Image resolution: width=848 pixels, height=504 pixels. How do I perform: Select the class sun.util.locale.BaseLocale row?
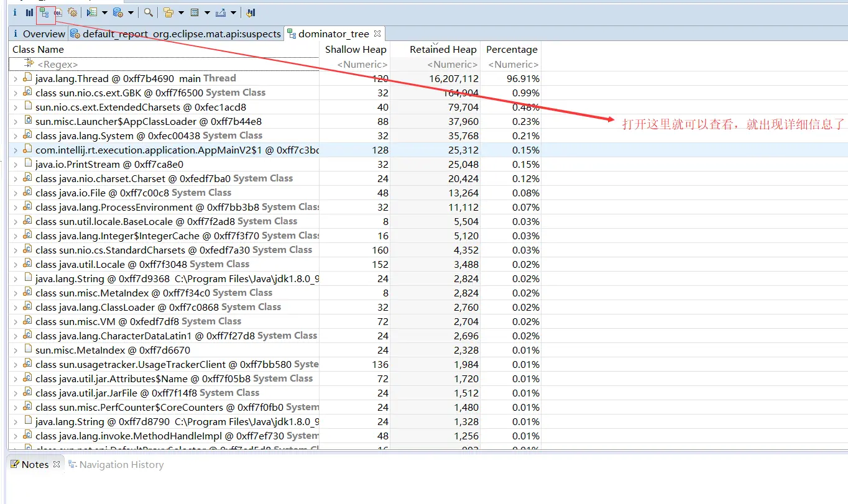pyautogui.click(x=275, y=221)
